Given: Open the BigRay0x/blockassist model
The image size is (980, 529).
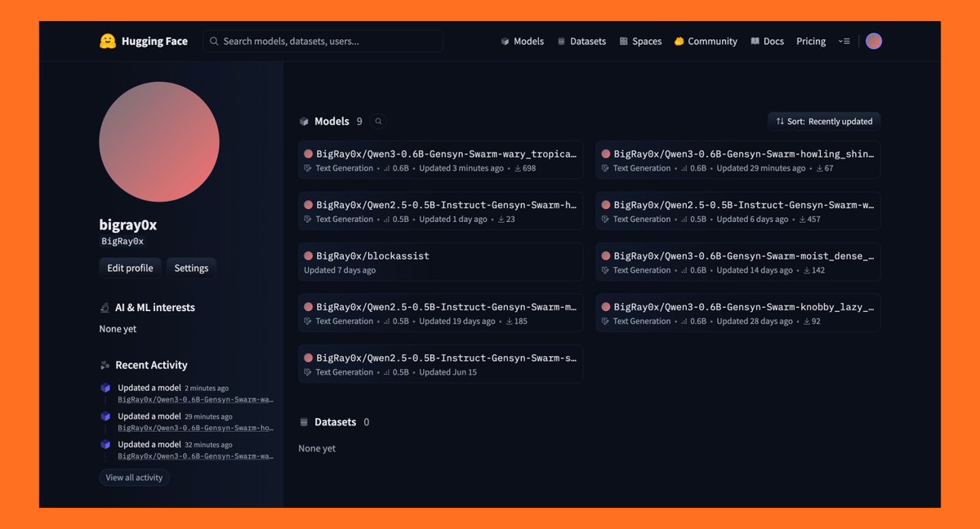Looking at the screenshot, I should click(x=441, y=262).
